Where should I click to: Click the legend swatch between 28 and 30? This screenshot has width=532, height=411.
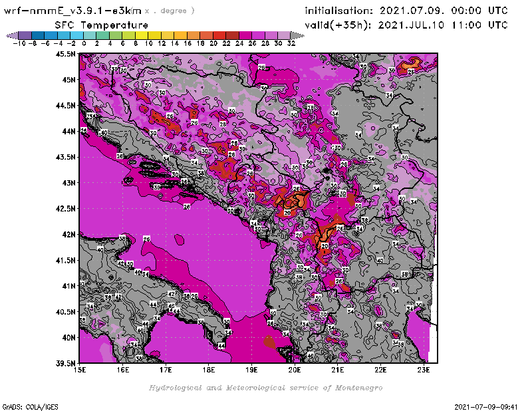point(271,35)
